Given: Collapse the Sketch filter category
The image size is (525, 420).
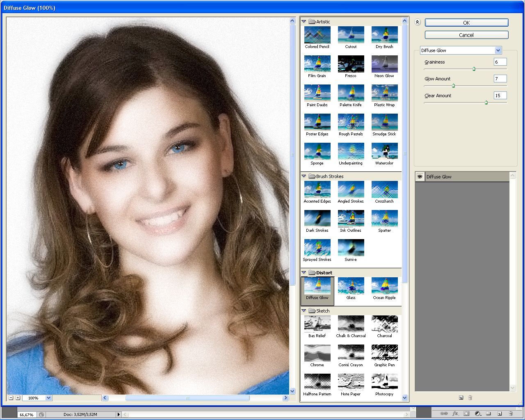Looking at the screenshot, I should 304,311.
